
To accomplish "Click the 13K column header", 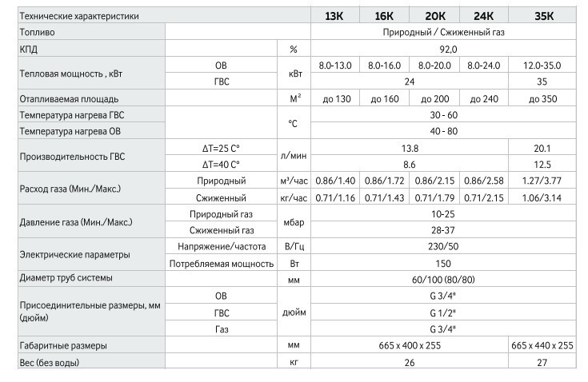I will (x=334, y=16).
